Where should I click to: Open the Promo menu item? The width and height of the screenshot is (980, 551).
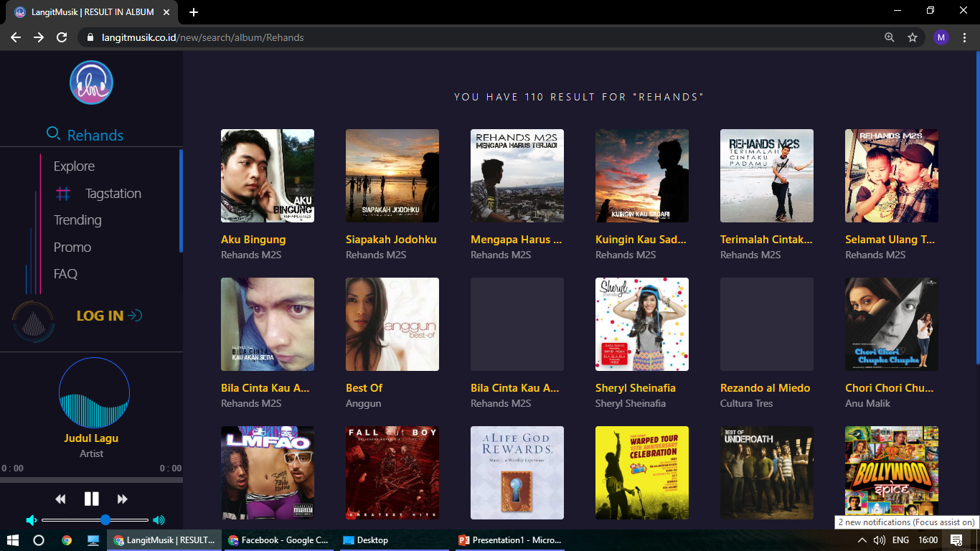pos(72,247)
